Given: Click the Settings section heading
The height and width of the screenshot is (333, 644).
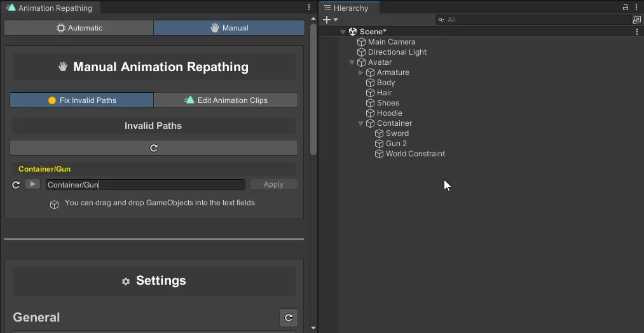Looking at the screenshot, I should (x=161, y=280).
